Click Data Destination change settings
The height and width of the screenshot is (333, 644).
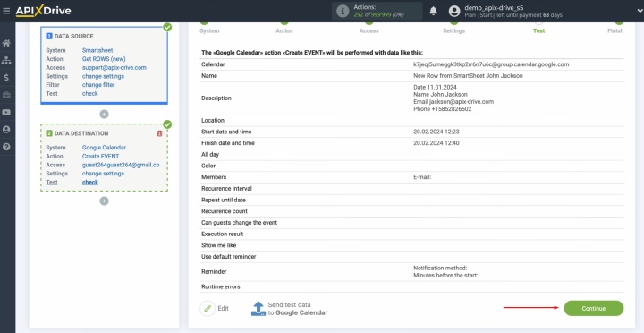tap(103, 174)
